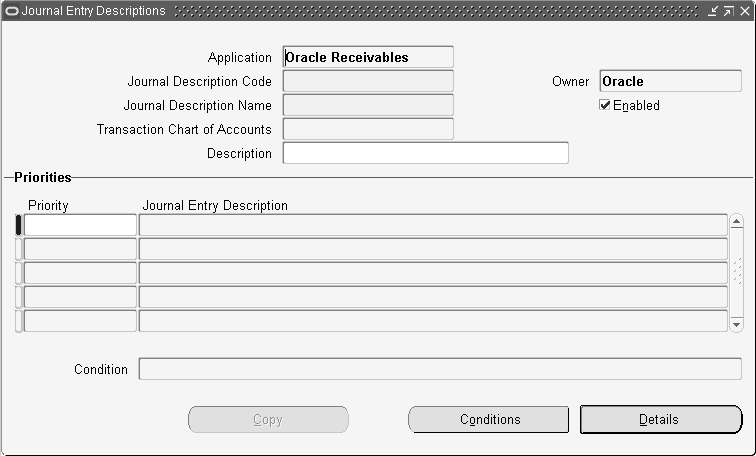Click first row Journal Entry Description field
The image size is (756, 456).
coord(433,225)
